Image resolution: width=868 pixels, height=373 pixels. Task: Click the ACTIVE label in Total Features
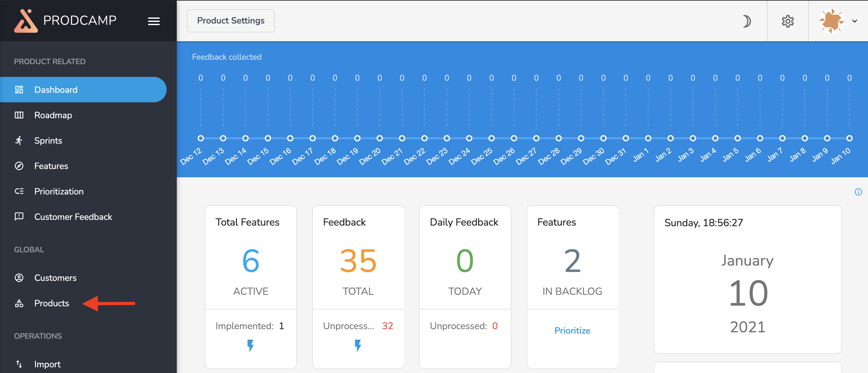(x=251, y=291)
